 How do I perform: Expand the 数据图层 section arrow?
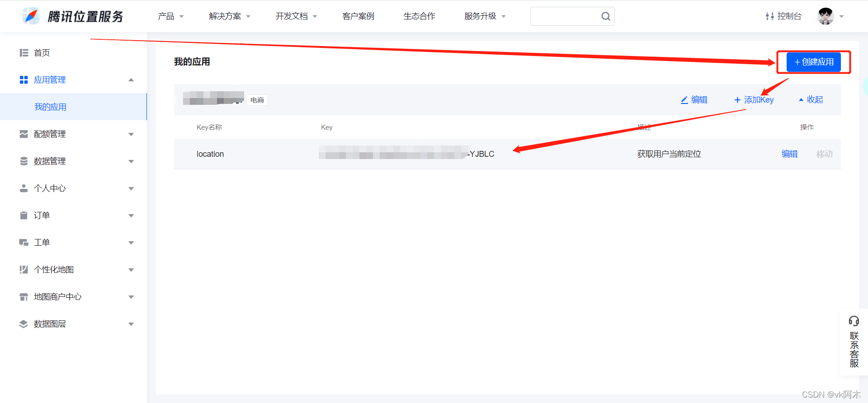coord(131,324)
